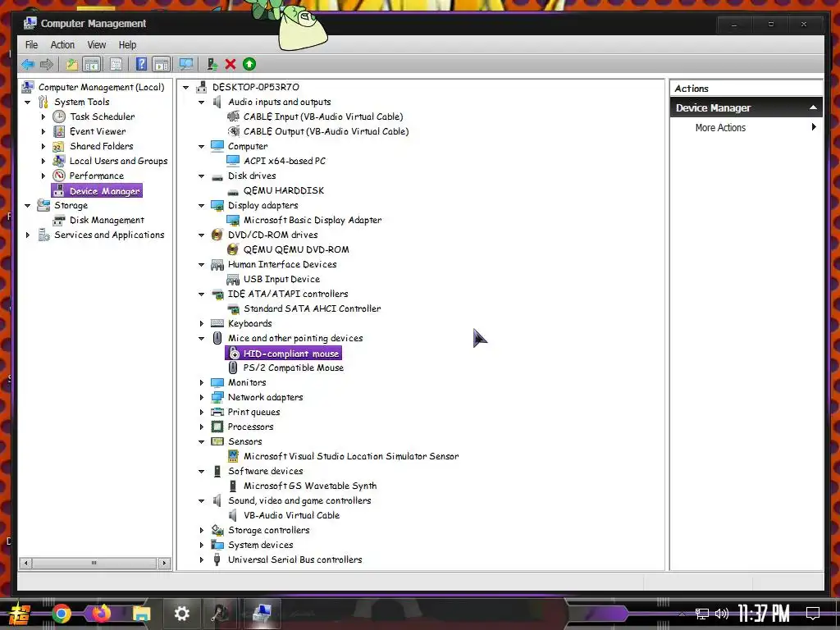Collapse the Audio inputs and outputs category

[202, 103]
